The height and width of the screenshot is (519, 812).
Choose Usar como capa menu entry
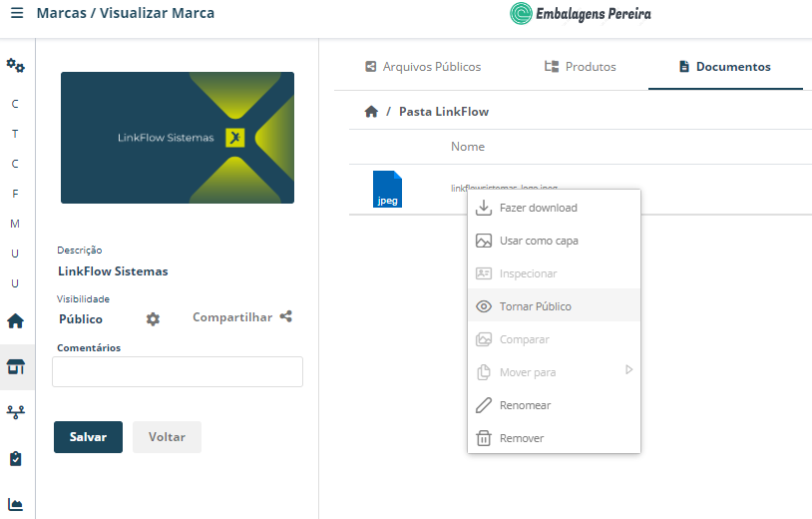point(554,241)
